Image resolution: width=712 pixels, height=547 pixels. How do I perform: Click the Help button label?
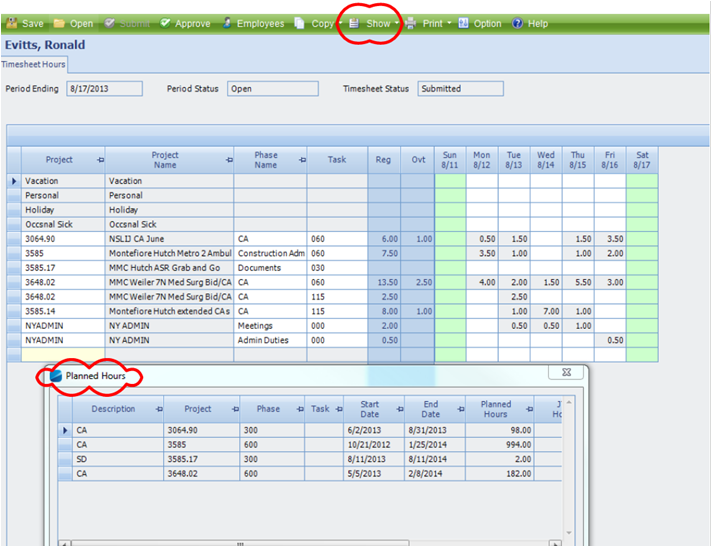click(x=538, y=24)
